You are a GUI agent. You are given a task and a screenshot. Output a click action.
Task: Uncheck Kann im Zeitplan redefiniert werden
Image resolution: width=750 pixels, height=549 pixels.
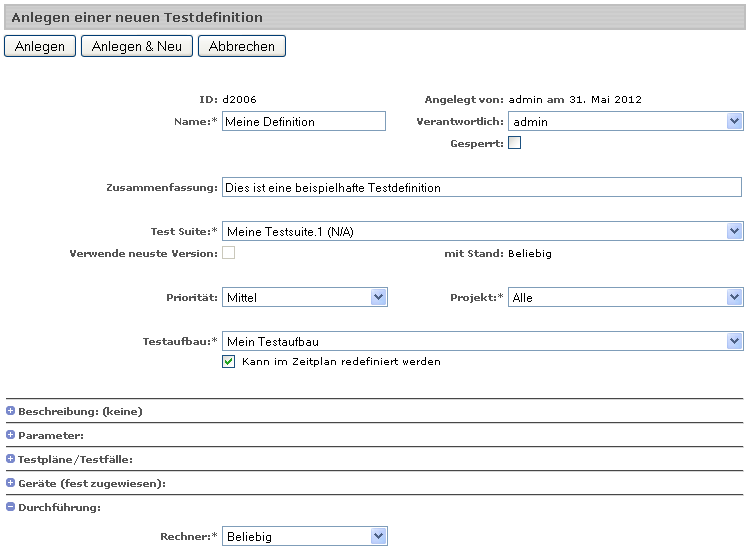tap(229, 361)
